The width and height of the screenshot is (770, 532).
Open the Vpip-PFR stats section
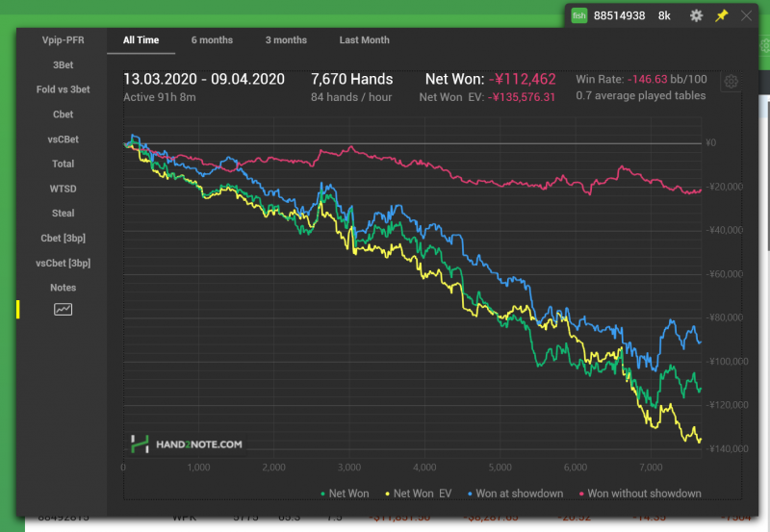click(x=63, y=40)
